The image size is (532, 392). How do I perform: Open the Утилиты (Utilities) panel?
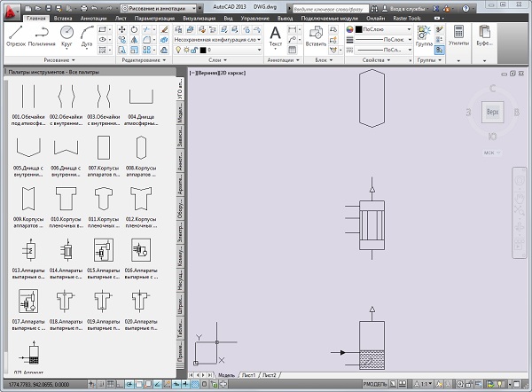(459, 35)
